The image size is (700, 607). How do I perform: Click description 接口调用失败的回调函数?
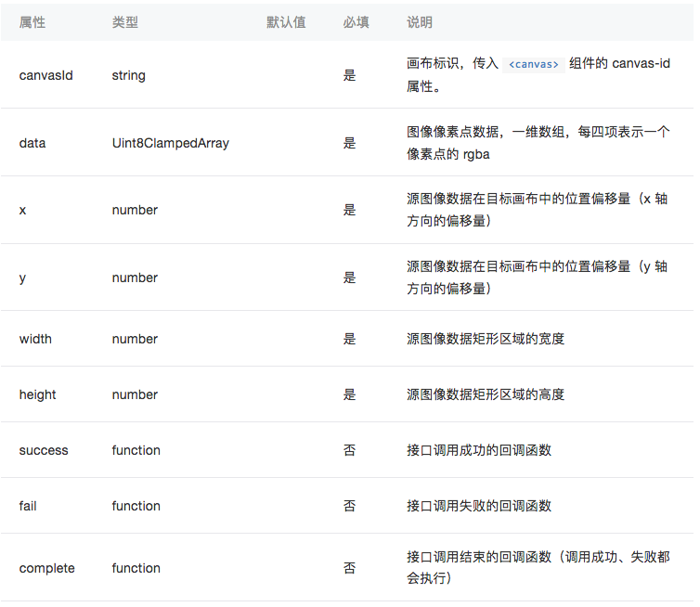[x=479, y=506]
